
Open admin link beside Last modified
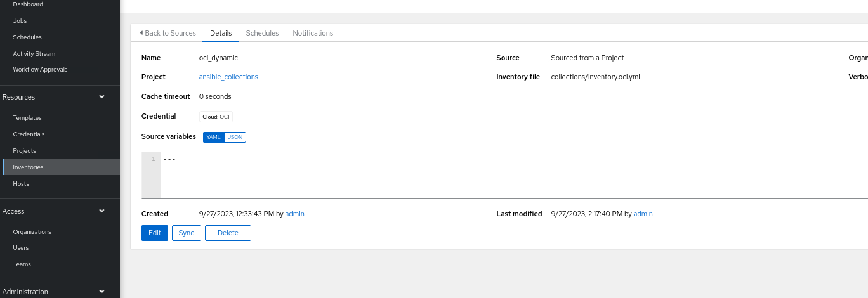[x=643, y=214]
